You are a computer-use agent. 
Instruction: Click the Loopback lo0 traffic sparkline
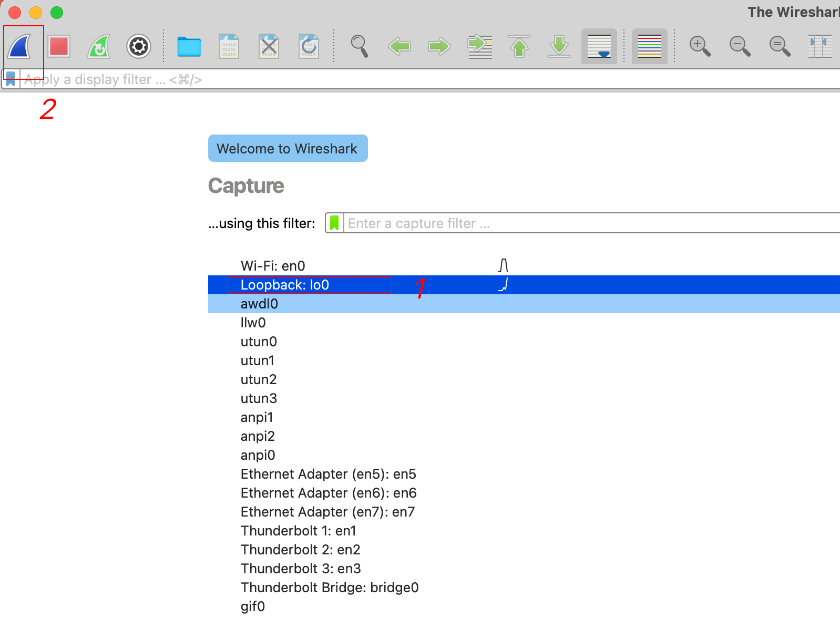503,285
